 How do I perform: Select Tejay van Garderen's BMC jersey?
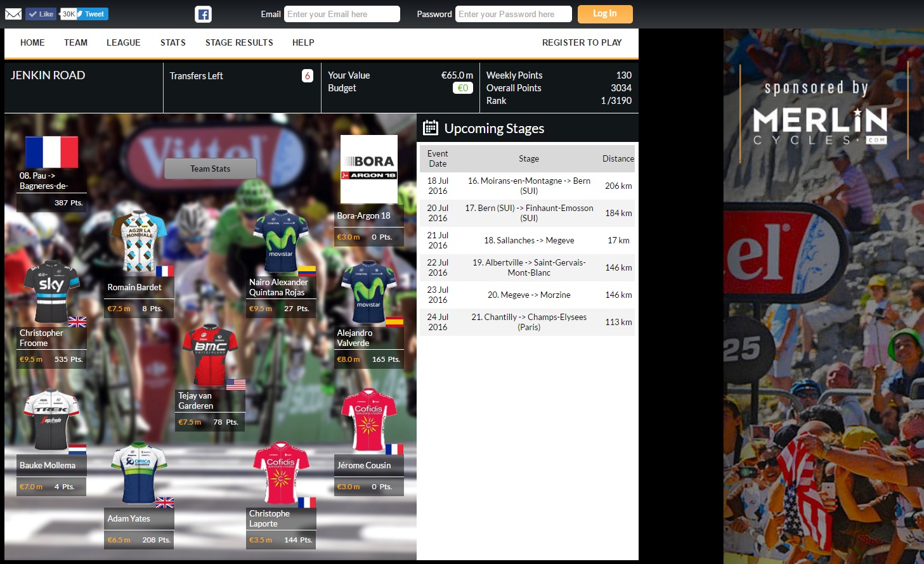(210, 355)
